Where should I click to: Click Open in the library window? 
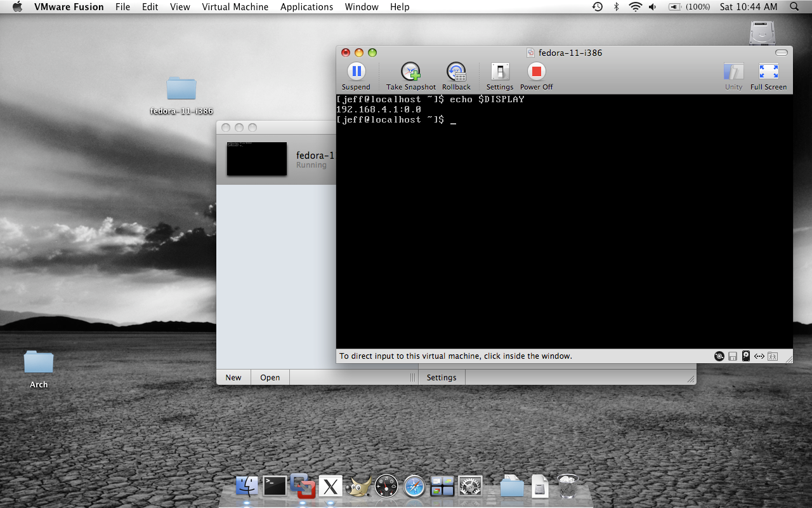tap(270, 377)
